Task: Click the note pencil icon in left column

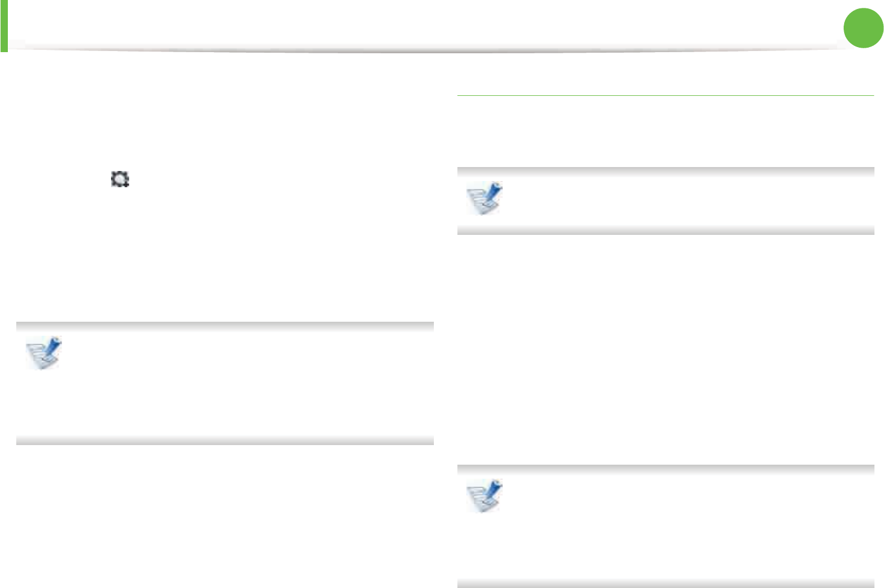Action: (44, 353)
